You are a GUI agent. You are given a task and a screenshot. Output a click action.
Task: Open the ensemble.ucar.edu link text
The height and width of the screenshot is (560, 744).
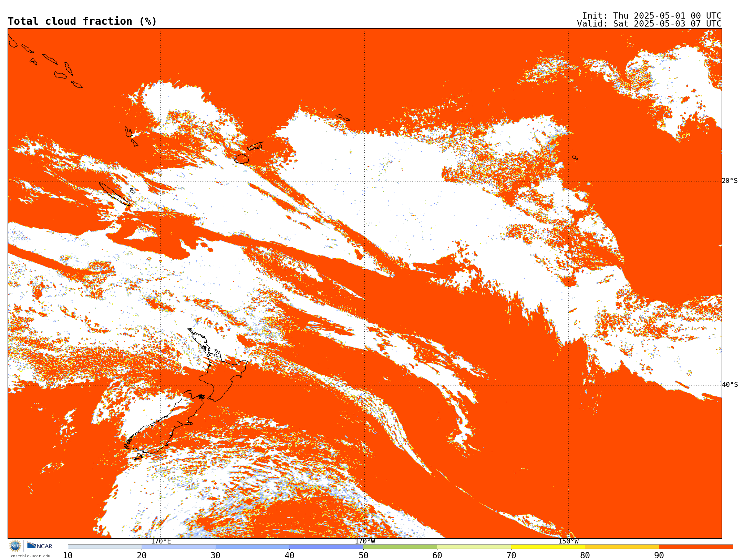[x=30, y=556]
